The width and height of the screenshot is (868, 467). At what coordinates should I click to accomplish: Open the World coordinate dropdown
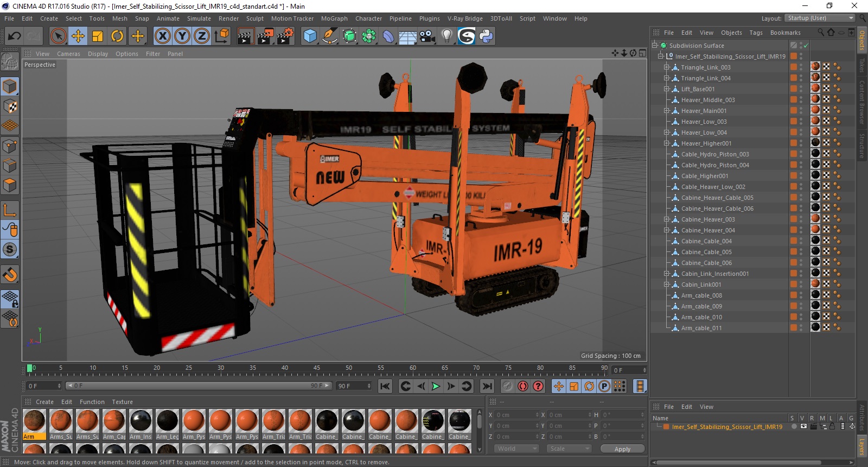click(x=516, y=449)
